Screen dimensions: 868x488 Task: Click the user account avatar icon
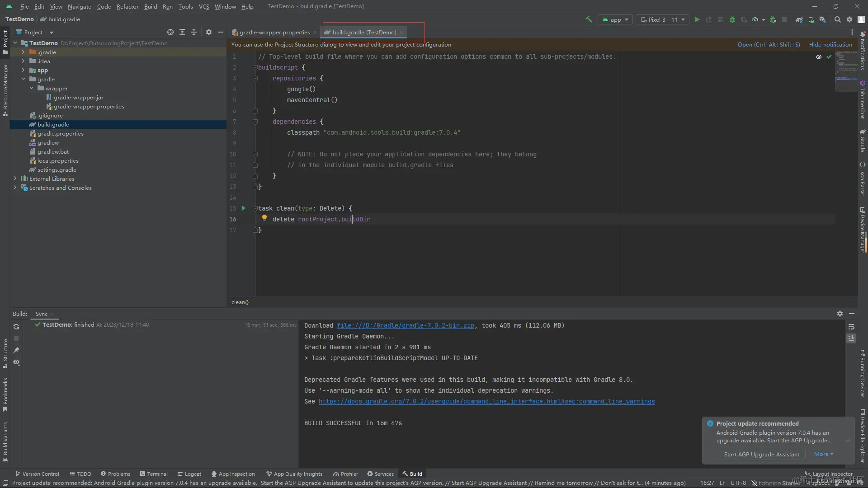pos(861,19)
